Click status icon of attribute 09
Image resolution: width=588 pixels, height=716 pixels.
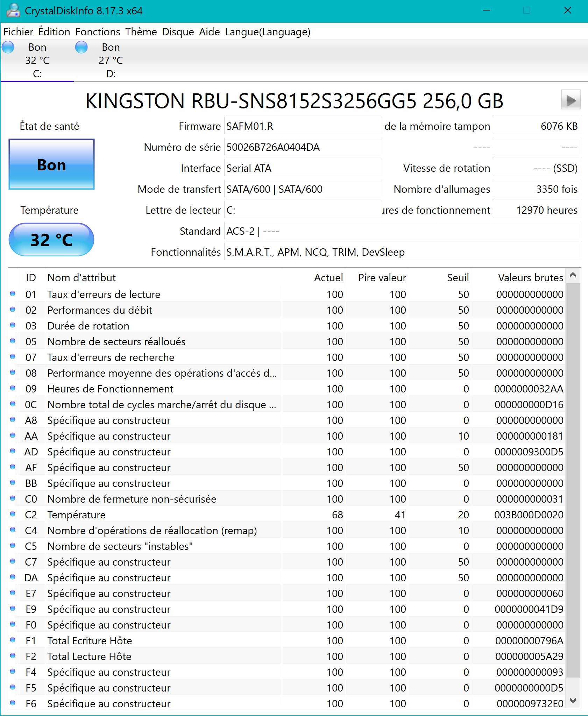tap(13, 388)
